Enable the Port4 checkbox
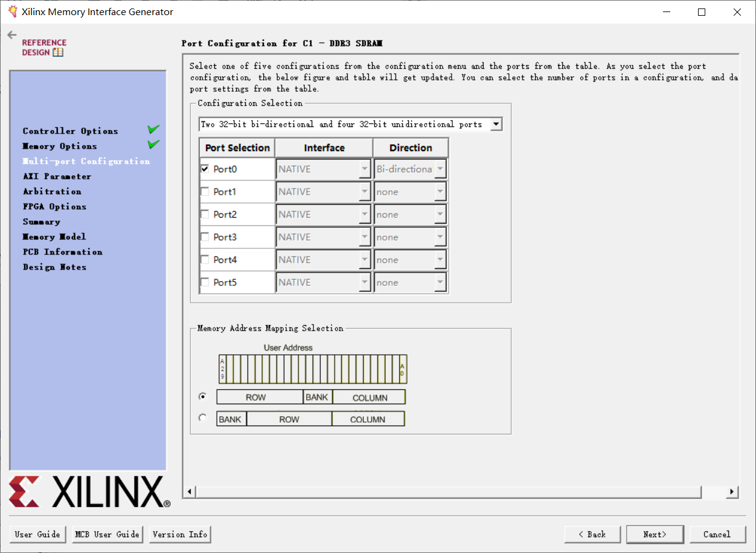 pyautogui.click(x=205, y=259)
